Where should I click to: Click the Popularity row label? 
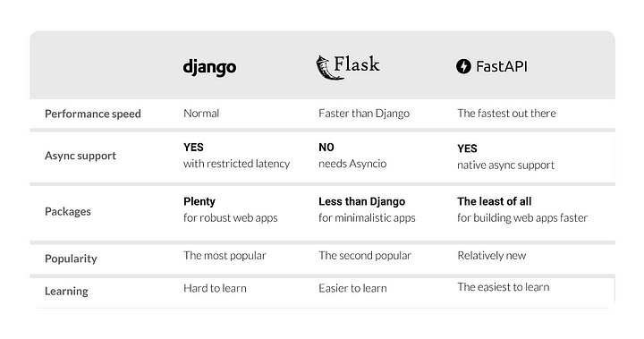coord(71,258)
